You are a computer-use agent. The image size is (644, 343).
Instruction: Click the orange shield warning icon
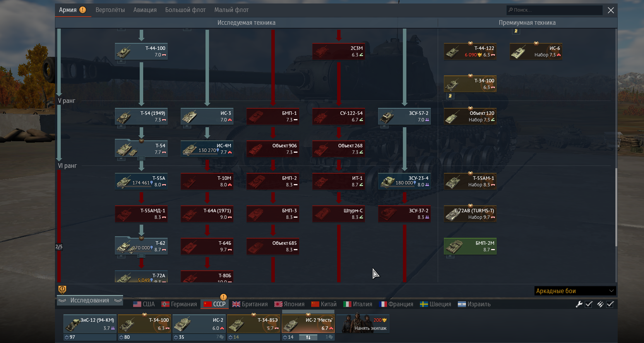62,290
